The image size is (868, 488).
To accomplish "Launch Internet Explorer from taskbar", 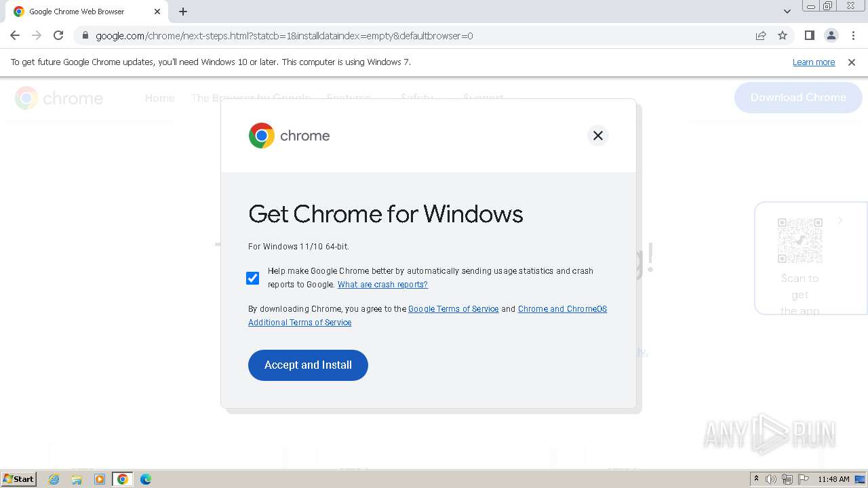I will (54, 479).
